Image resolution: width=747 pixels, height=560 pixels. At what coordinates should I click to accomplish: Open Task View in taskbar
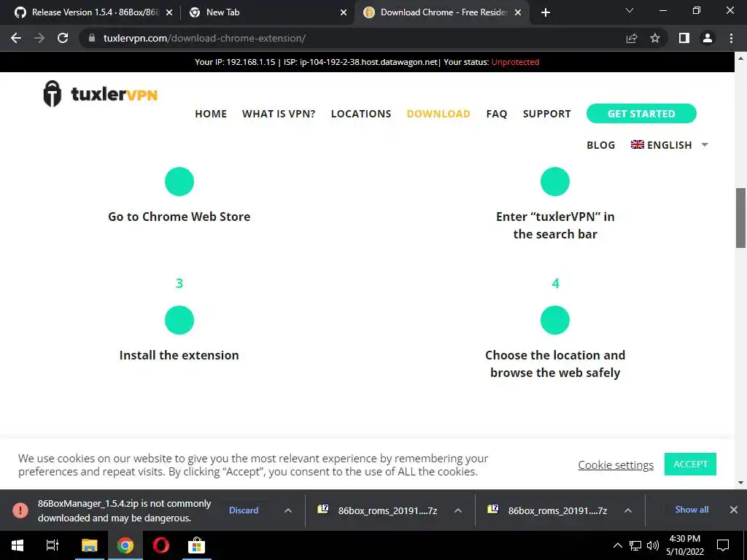click(52, 545)
